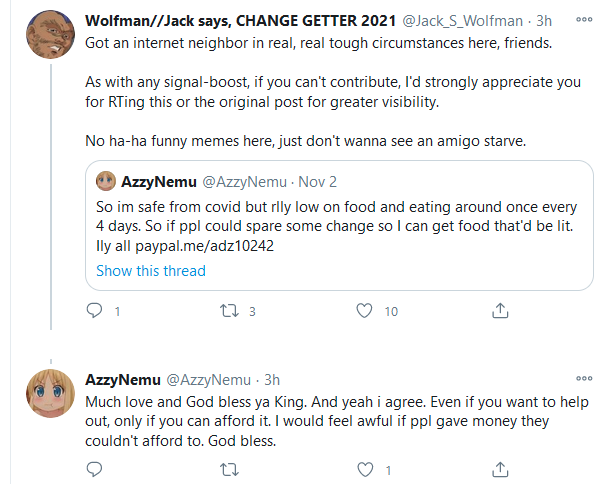The height and width of the screenshot is (484, 598).
Task: Share Wolfman//Jack's tweet
Action: (x=500, y=311)
